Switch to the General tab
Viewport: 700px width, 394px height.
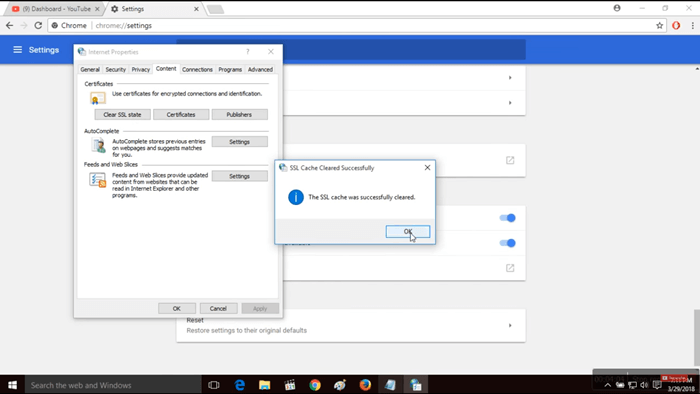90,70
